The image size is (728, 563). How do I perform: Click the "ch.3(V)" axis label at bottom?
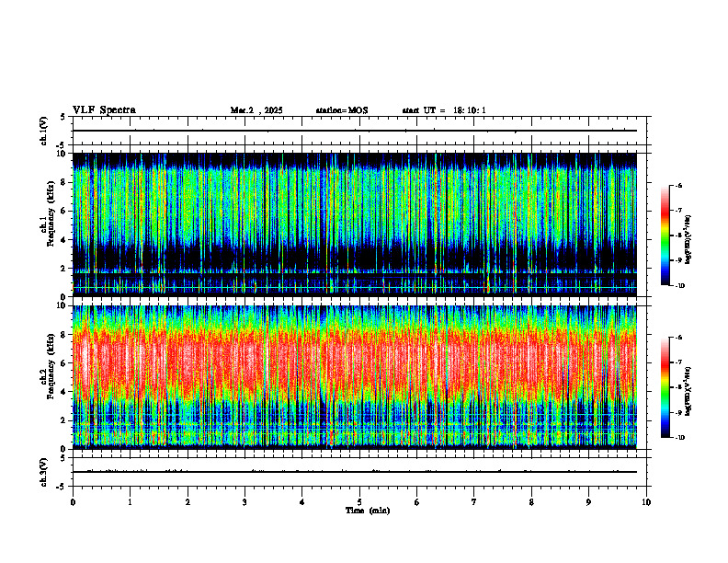pyautogui.click(x=43, y=472)
